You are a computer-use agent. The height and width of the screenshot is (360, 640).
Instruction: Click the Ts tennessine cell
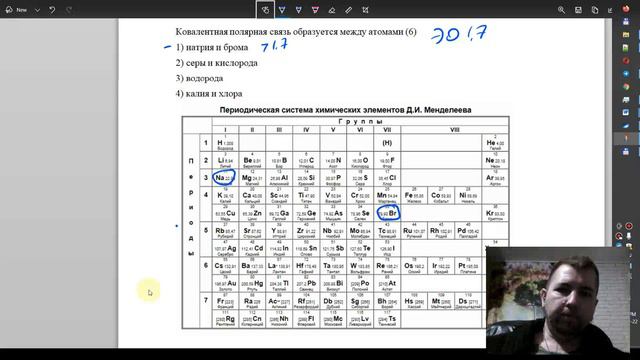387,319
